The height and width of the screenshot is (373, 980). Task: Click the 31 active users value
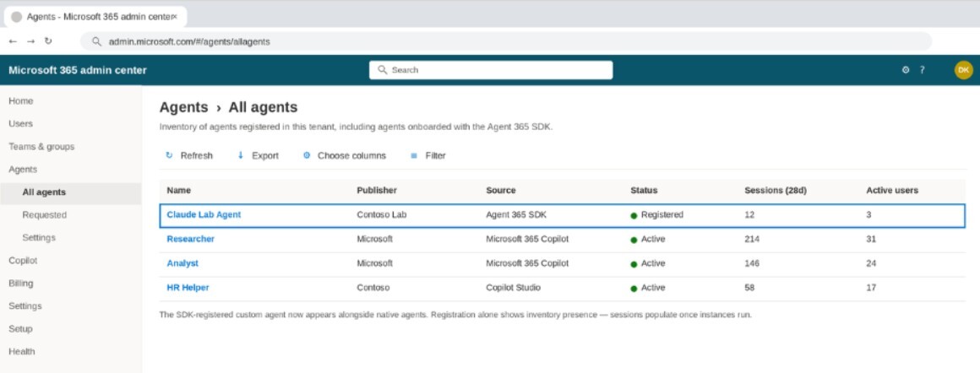point(871,239)
